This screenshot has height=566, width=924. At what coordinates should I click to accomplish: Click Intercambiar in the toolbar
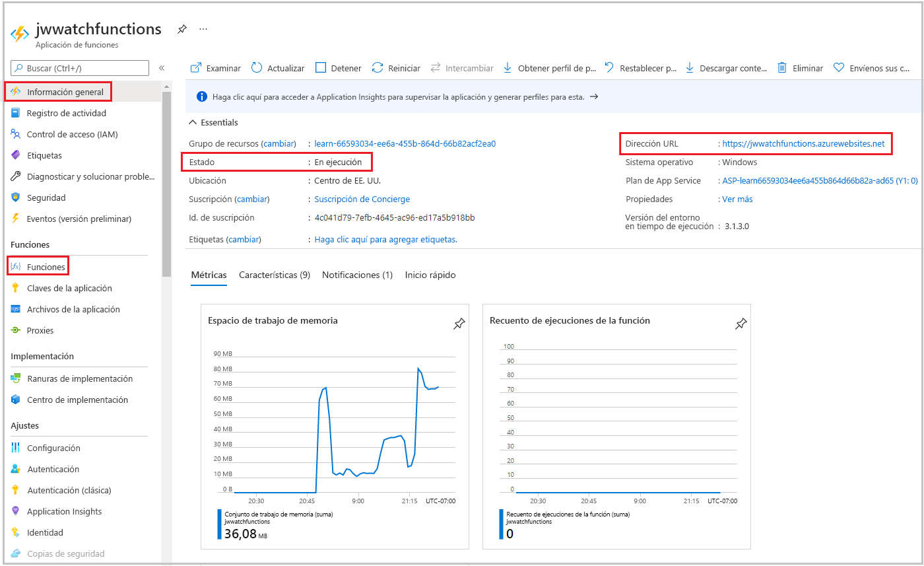(461, 68)
